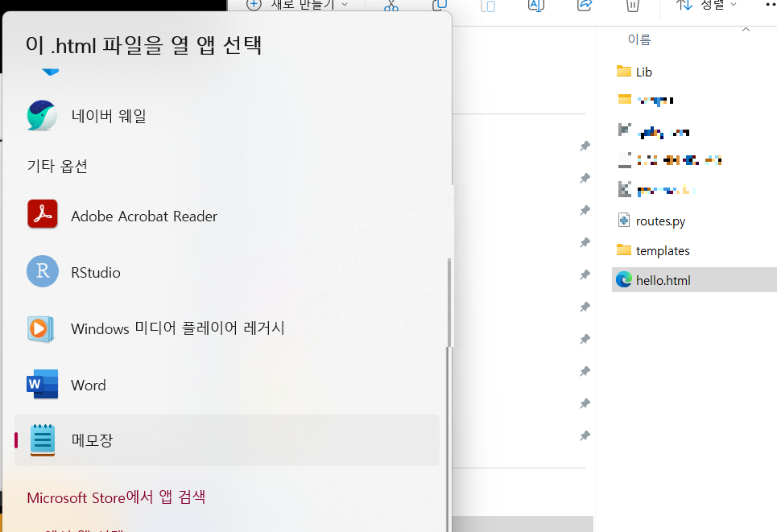Viewport: 777px width, 532px height.
Task: Open the more options ellipsis in Explorer
Action: tap(771, 5)
